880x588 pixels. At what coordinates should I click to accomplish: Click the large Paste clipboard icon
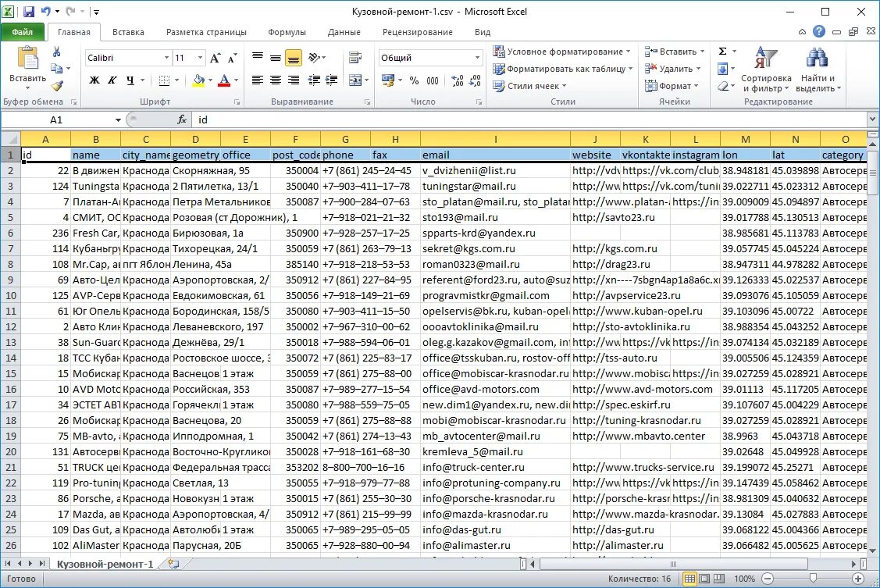pyautogui.click(x=27, y=58)
